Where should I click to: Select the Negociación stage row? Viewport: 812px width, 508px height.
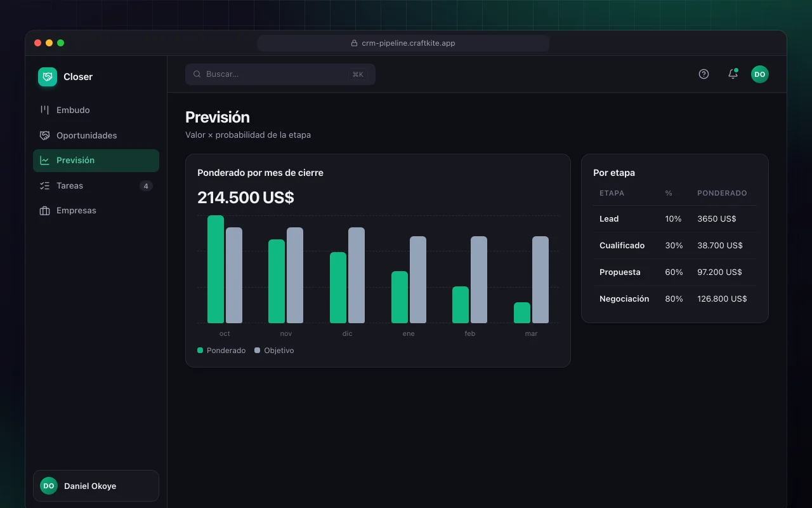(x=674, y=298)
